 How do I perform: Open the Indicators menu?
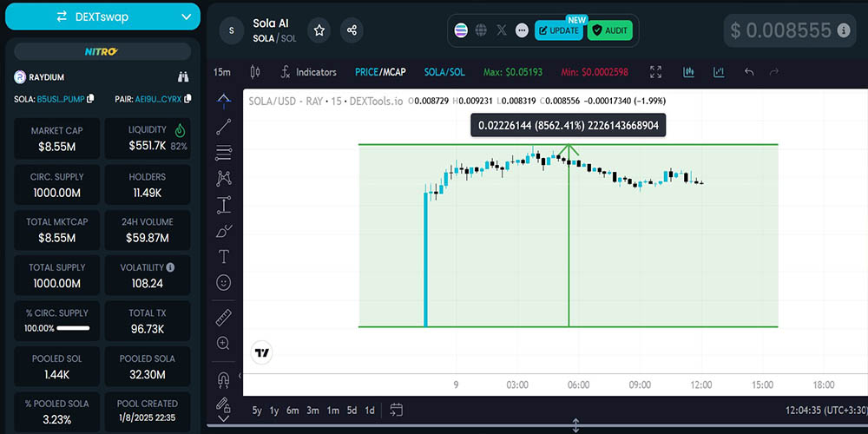pos(308,72)
